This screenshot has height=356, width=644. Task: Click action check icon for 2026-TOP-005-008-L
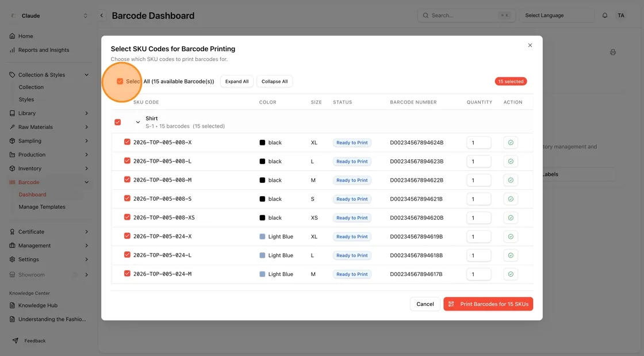511,162
